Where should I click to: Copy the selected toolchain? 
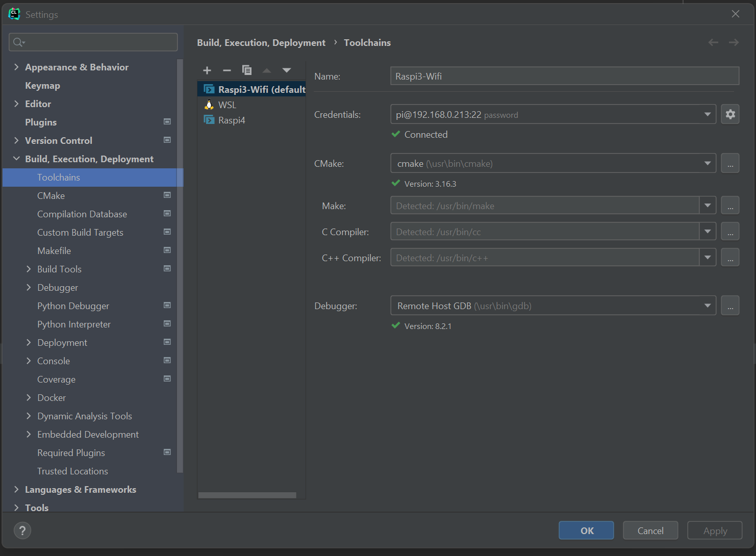[x=247, y=70]
